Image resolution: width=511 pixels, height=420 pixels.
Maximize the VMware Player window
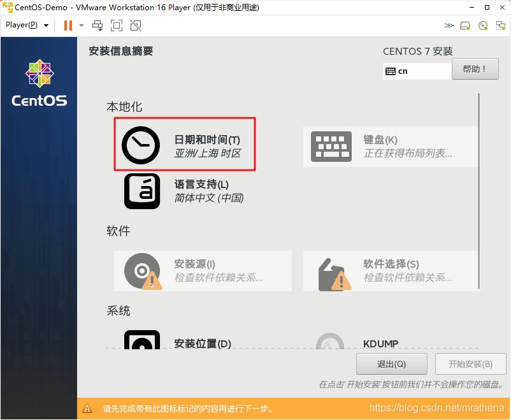click(487, 7)
